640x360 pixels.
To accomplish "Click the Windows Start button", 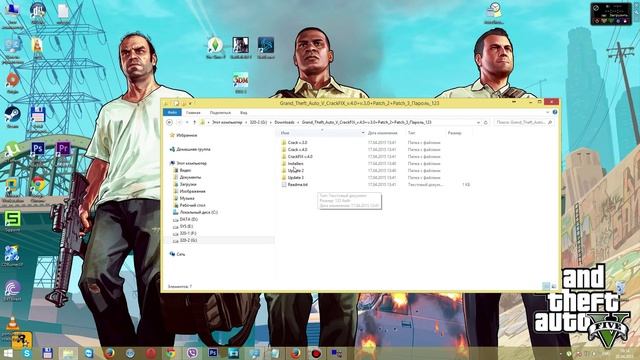I will pyautogui.click(x=8, y=353).
